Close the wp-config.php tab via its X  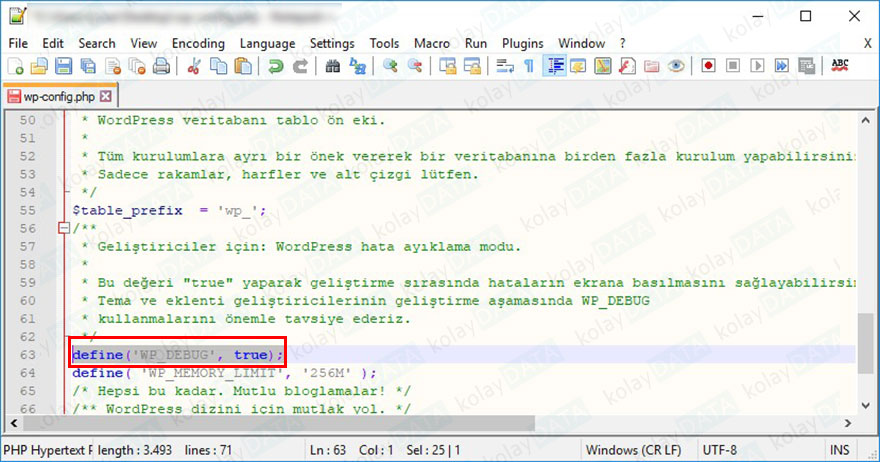pyautogui.click(x=106, y=97)
